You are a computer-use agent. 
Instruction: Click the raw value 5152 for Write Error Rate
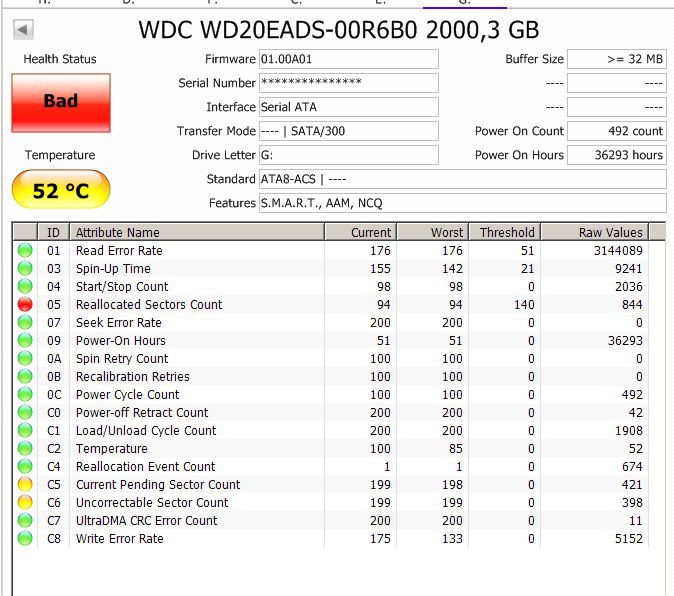pyautogui.click(x=628, y=539)
